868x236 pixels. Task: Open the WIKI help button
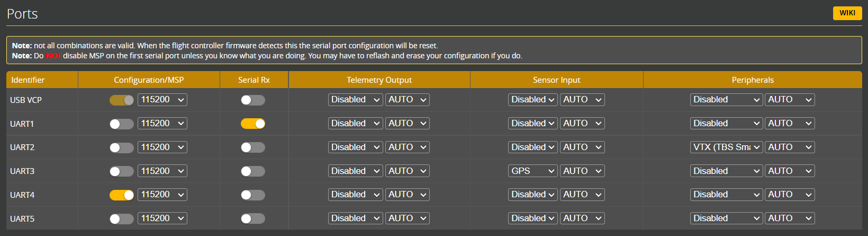coord(847,13)
